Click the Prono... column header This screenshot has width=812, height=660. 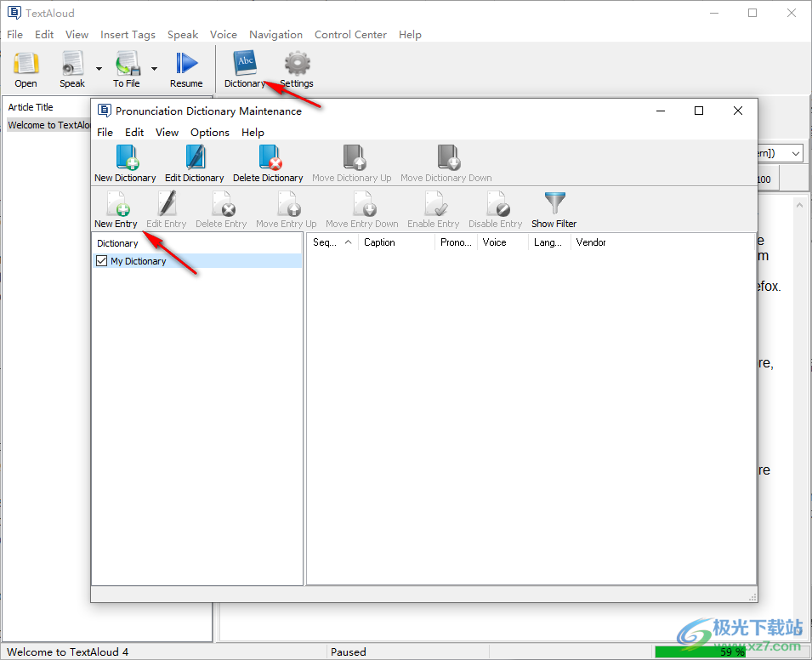(456, 242)
